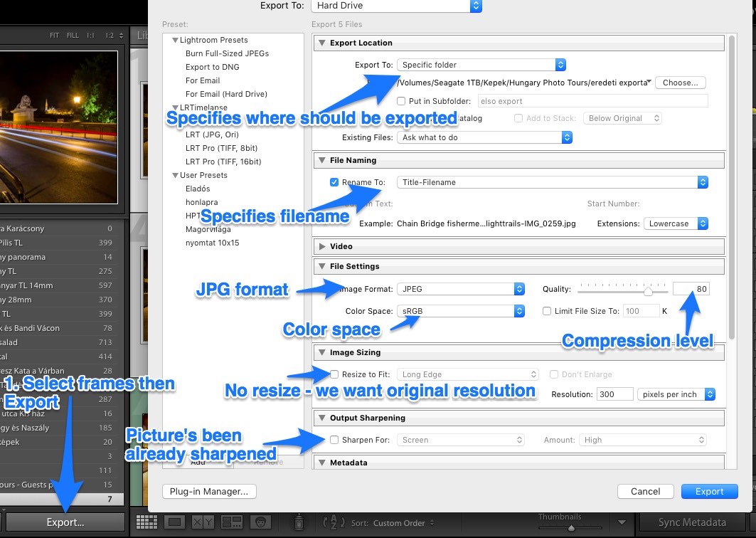Cancel the export dialog
The height and width of the screenshot is (538, 756).
[x=646, y=491]
